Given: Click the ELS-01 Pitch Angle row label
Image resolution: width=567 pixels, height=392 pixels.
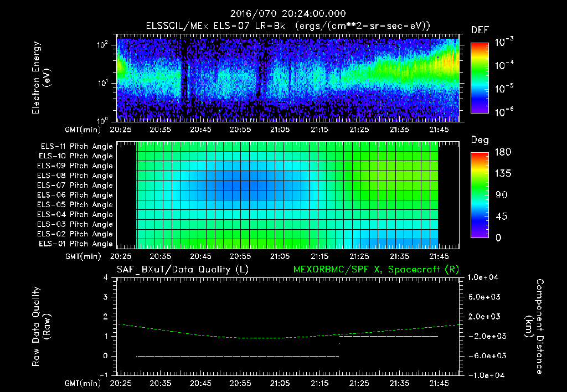Looking at the screenshot, I should 76,244.
